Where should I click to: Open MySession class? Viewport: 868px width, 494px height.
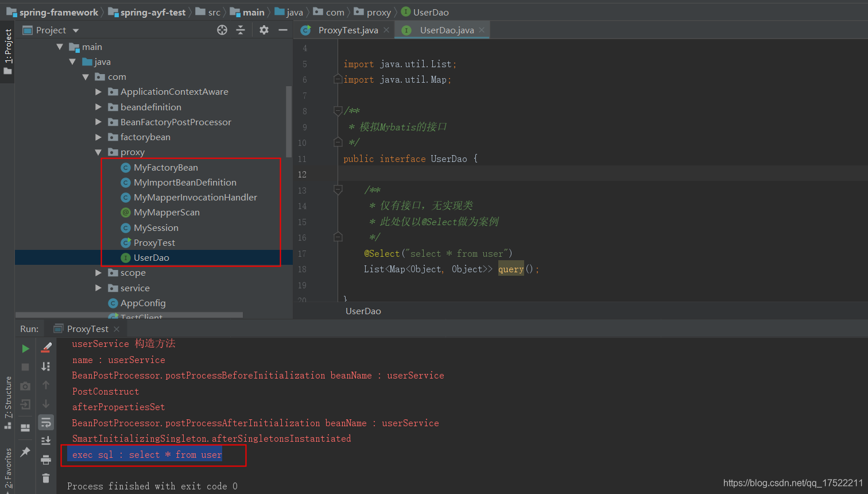(156, 227)
